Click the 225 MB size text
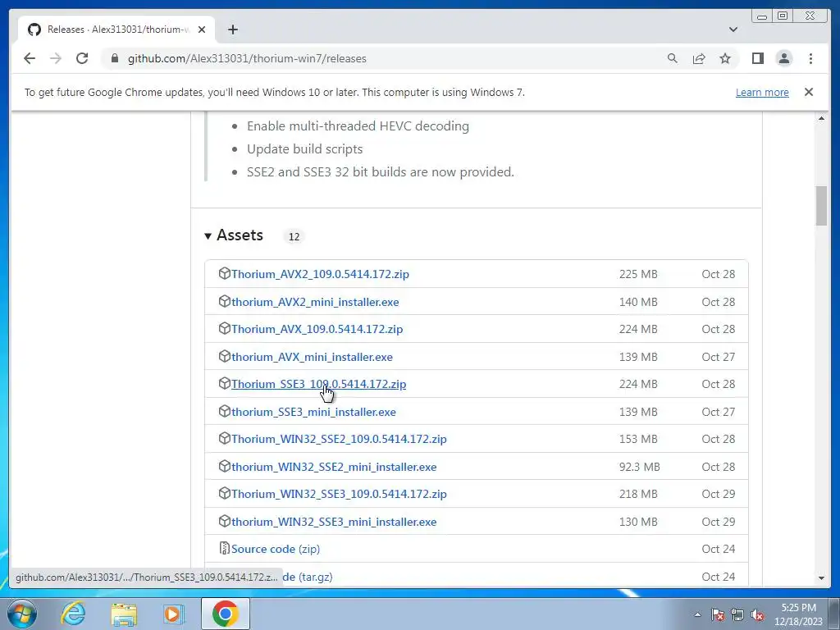Image resolution: width=840 pixels, height=630 pixels. click(638, 274)
